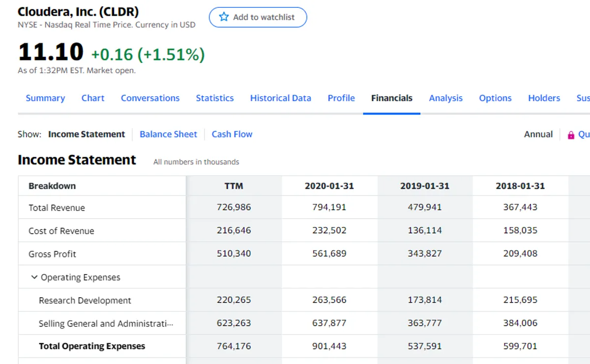This screenshot has height=364, width=590.
Task: Show the Balance Sheet view
Action: click(x=168, y=135)
